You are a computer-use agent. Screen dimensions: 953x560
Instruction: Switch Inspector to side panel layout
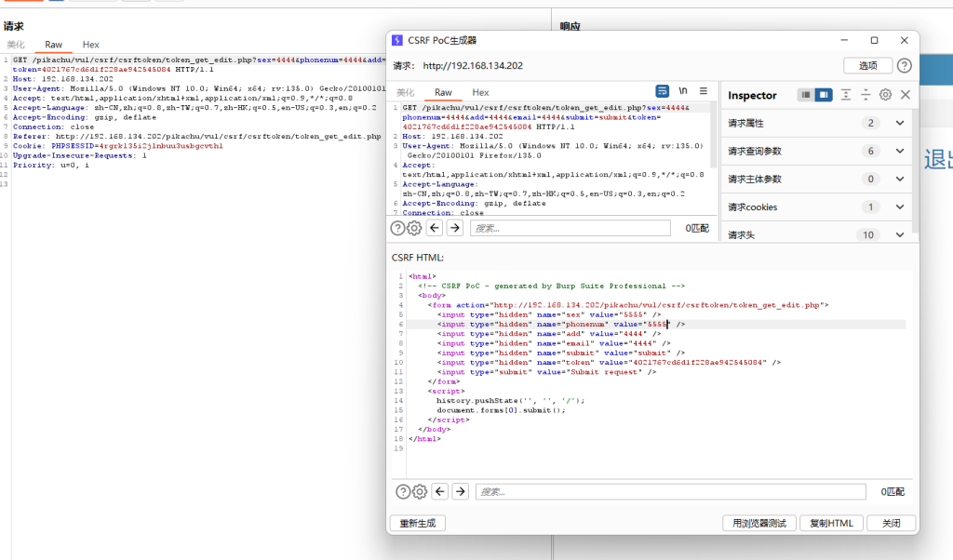[x=824, y=95]
